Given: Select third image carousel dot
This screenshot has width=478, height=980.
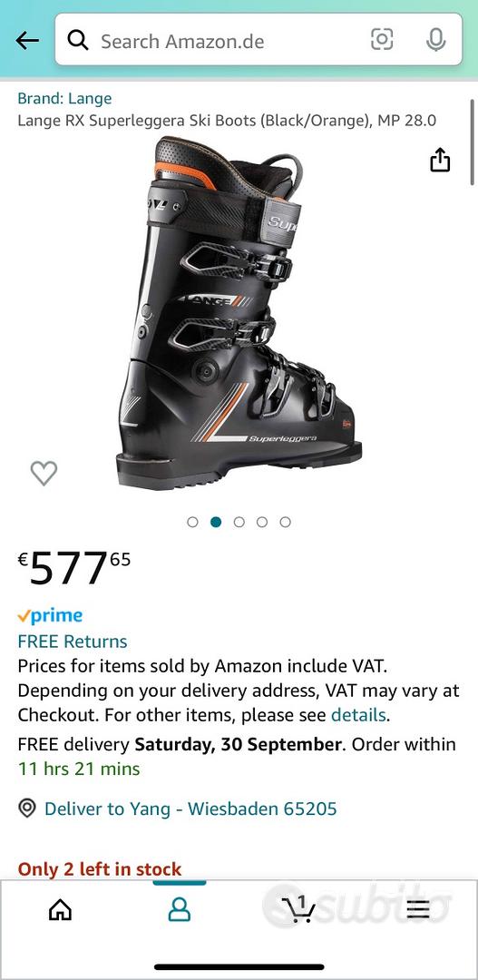Looking at the screenshot, I should pos(239,522).
